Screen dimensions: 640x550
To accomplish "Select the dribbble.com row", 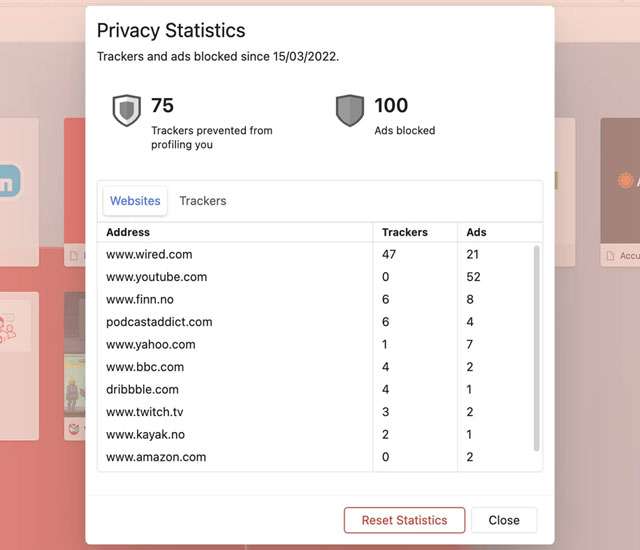I will click(142, 390).
